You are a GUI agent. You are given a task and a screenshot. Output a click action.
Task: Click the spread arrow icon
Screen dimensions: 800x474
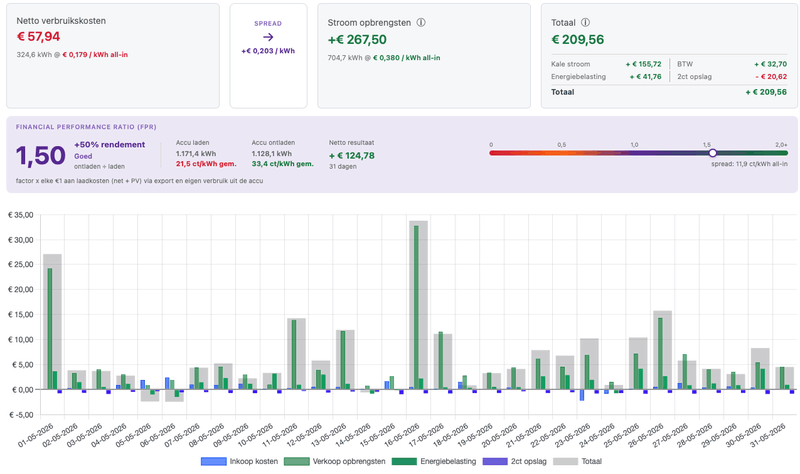click(x=268, y=37)
